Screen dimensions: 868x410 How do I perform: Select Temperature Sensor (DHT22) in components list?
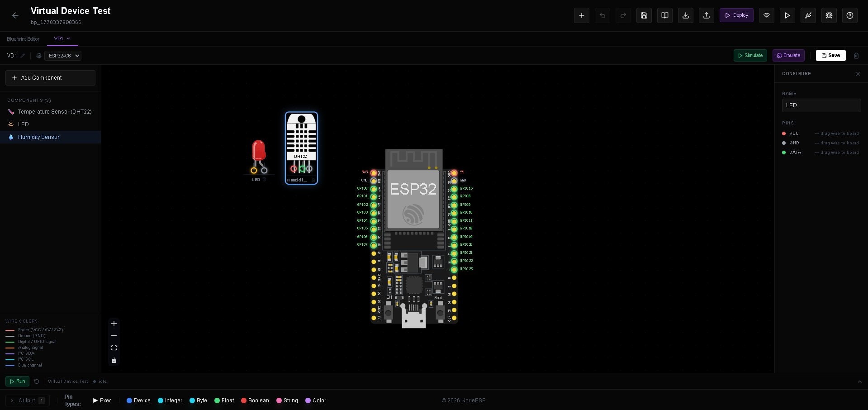click(x=50, y=112)
